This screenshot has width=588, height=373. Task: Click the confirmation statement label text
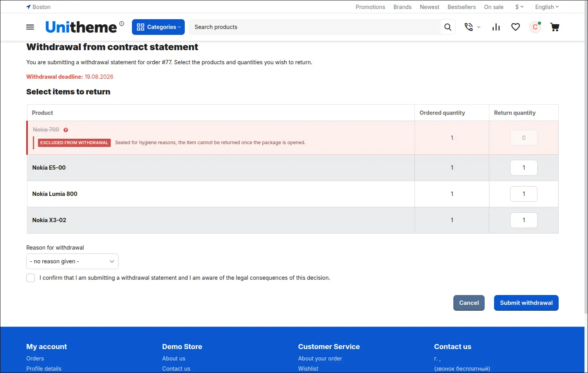tap(185, 278)
